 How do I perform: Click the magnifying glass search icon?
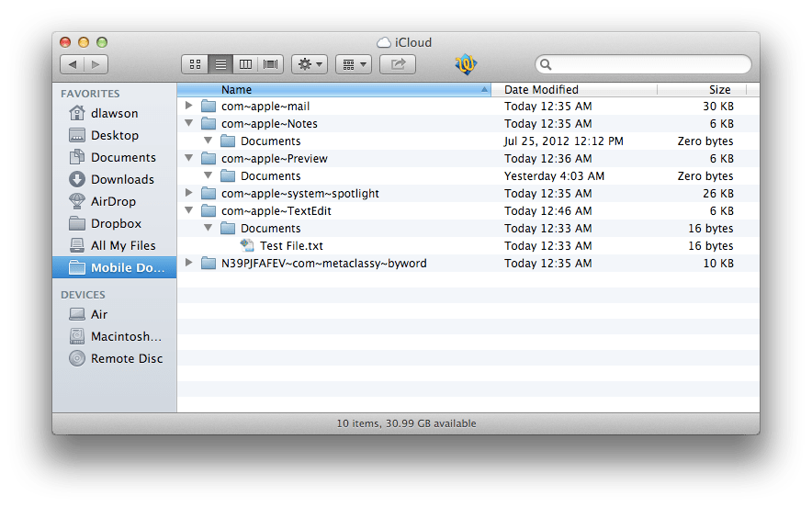pyautogui.click(x=546, y=64)
